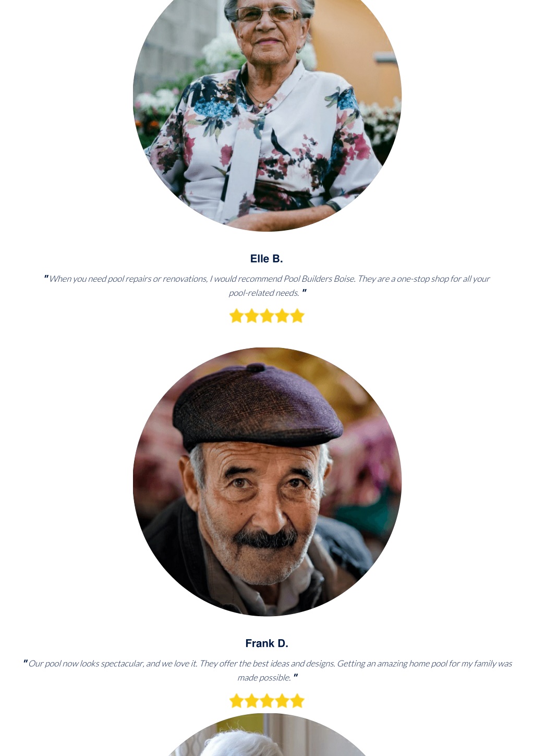Click fifth star of Elle B.'s rating
The width and height of the screenshot is (534, 756).
click(x=297, y=316)
